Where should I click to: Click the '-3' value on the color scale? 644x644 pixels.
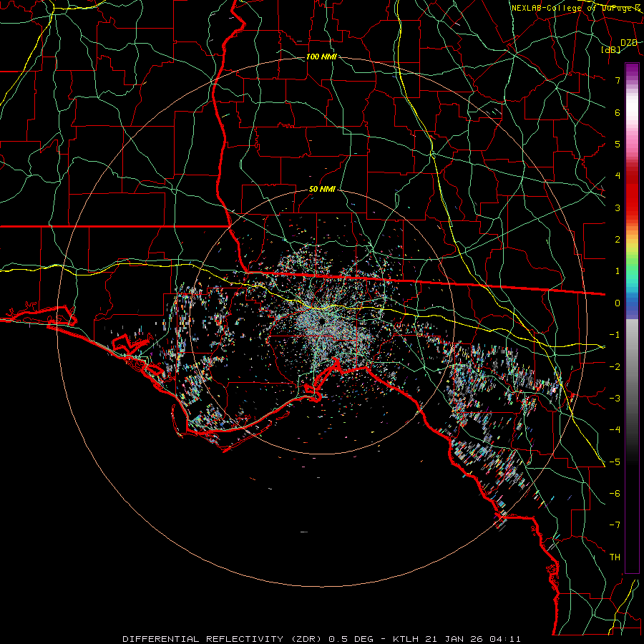[615, 398]
